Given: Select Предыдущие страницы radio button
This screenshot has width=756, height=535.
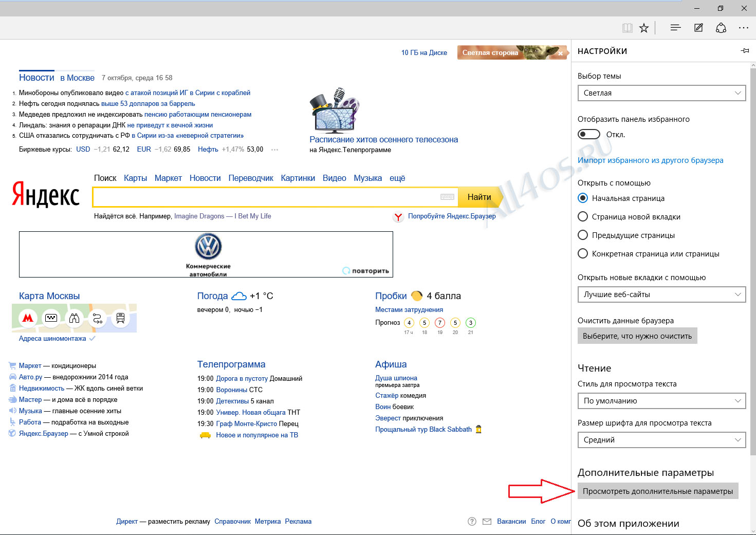Looking at the screenshot, I should [x=583, y=235].
